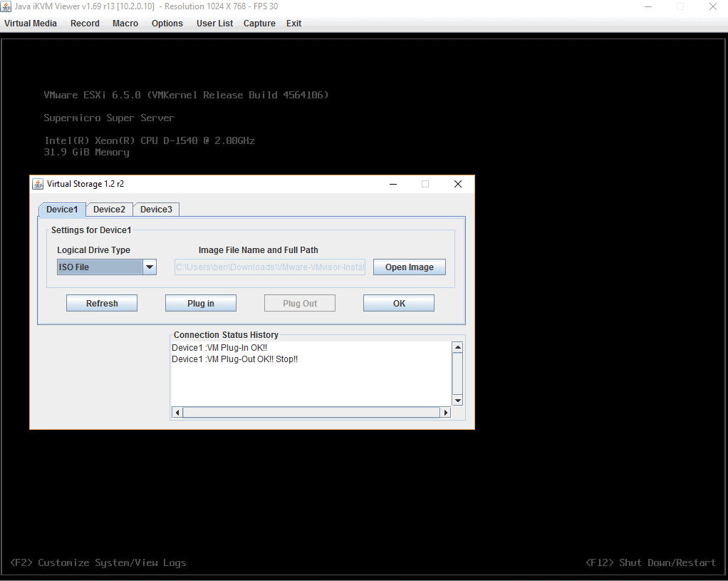Click the F2 Customize System/View Logs text
Screen dimensions: 728x581
[98, 563]
